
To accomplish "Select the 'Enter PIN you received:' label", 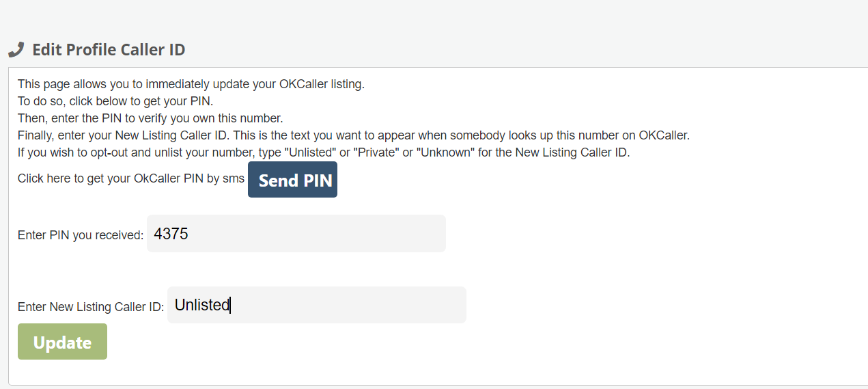I will pos(81,235).
